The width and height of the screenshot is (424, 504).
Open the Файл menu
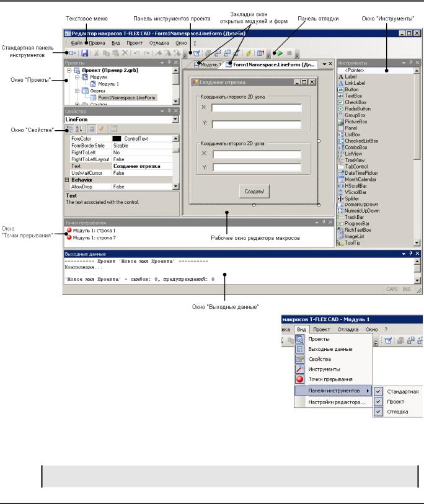[77, 43]
